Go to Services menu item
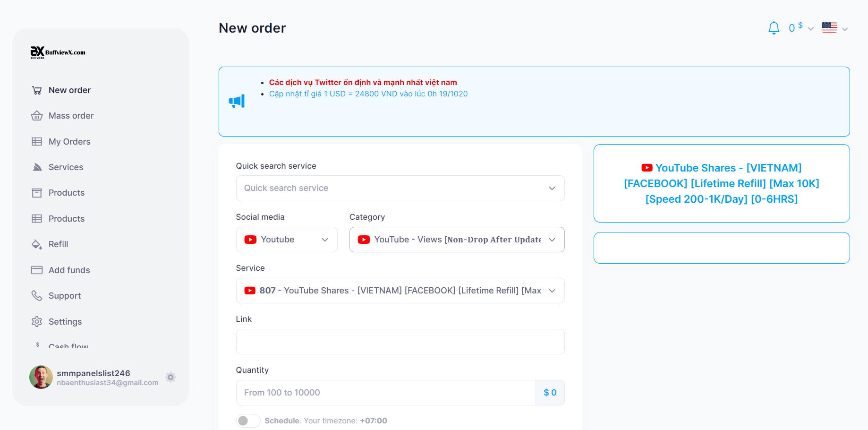868x430 pixels. pos(66,167)
